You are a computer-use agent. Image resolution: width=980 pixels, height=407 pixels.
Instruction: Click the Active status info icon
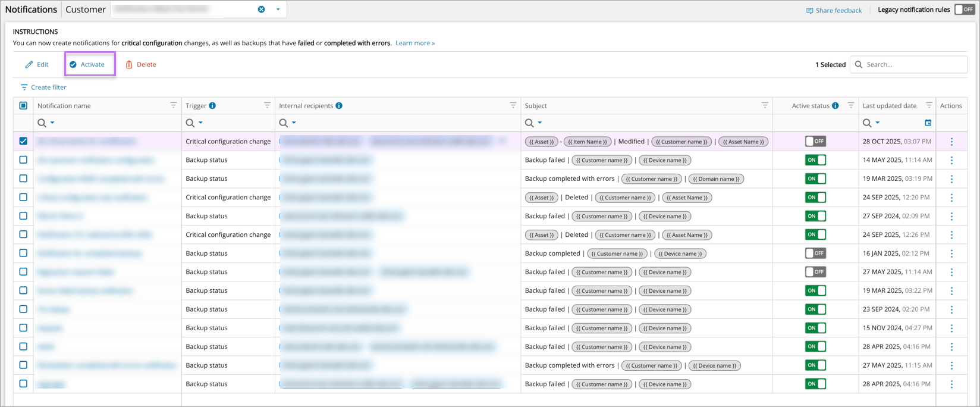point(835,106)
